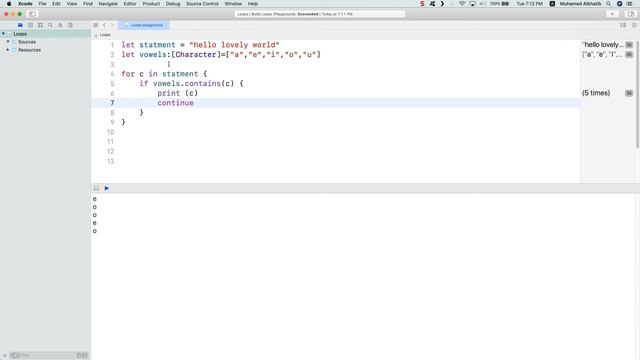Viewport: 640px width, 360px height.
Task: Click the Siri menu bar icon
Action: click(619, 4)
